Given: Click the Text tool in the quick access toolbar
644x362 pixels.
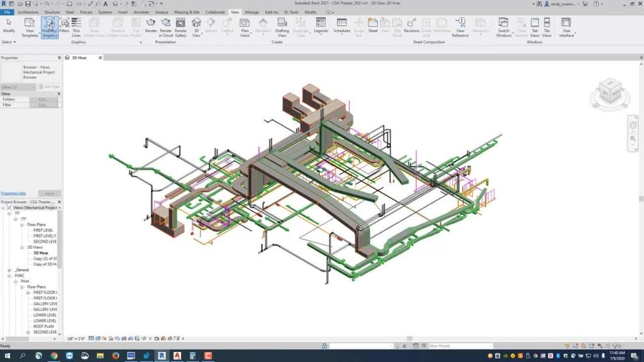Looking at the screenshot, I should coord(106,4).
